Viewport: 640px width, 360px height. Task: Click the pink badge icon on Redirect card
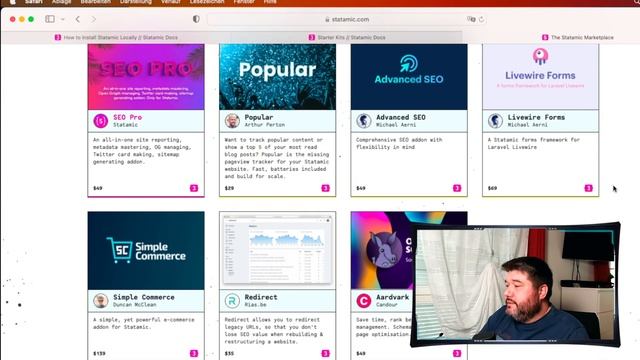pos(325,353)
